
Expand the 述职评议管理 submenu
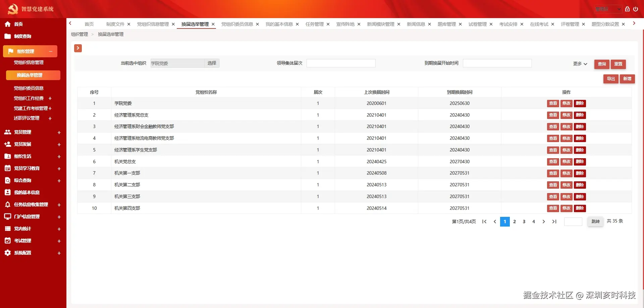50,118
